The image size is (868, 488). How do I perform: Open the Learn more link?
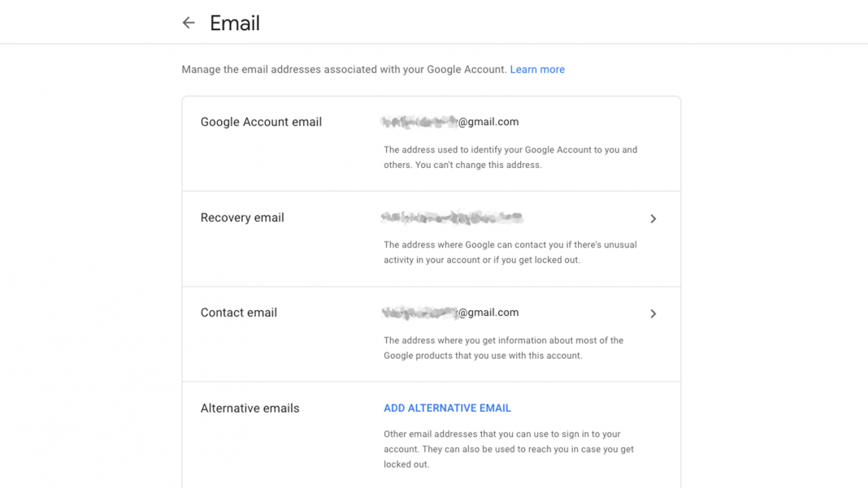tap(537, 69)
